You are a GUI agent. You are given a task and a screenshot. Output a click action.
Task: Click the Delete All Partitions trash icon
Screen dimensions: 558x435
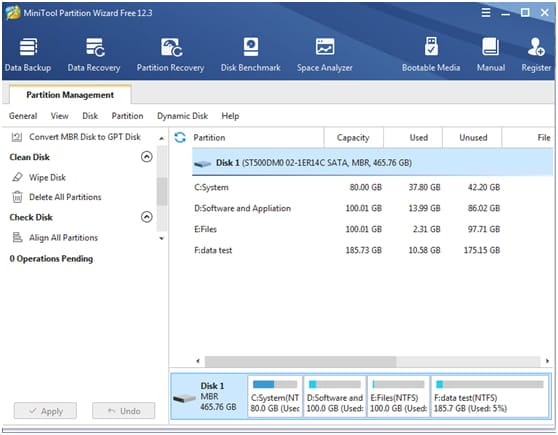pos(17,196)
